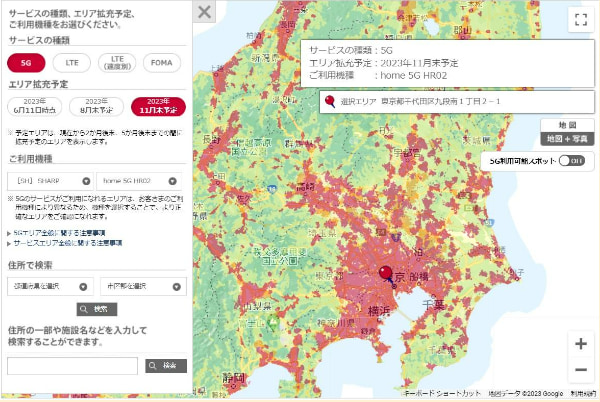Screen dimensions: 600x402
Task: Click the 検索 button under address dropdowns
Action: pos(97,309)
